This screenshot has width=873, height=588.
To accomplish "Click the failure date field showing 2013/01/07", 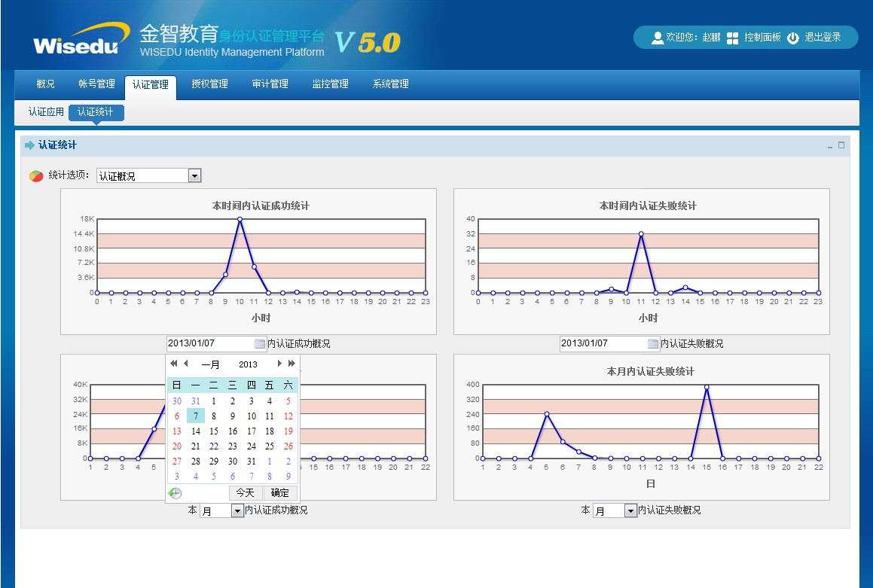I will click(x=603, y=344).
